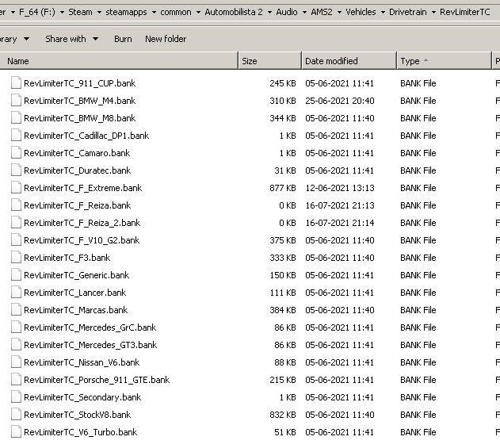Click the 12-06-2021 13:13 date value
Viewport: 500px width, 448px height.
(340, 188)
